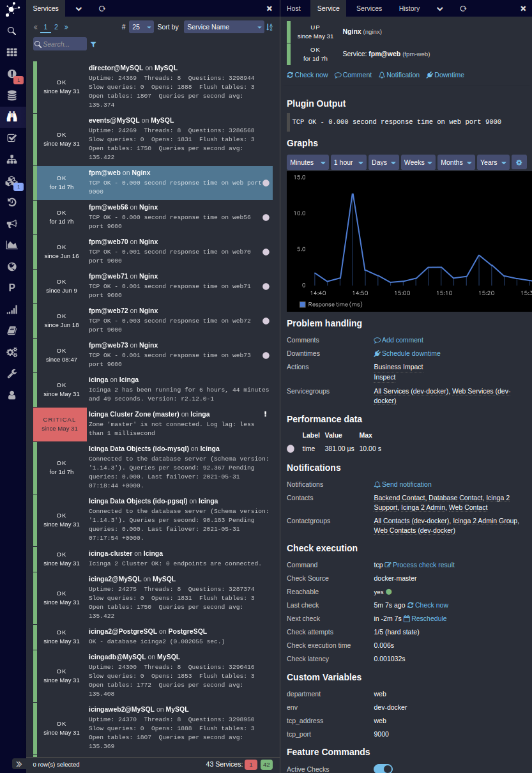
Task: Switch to the History tab
Action: (x=409, y=8)
